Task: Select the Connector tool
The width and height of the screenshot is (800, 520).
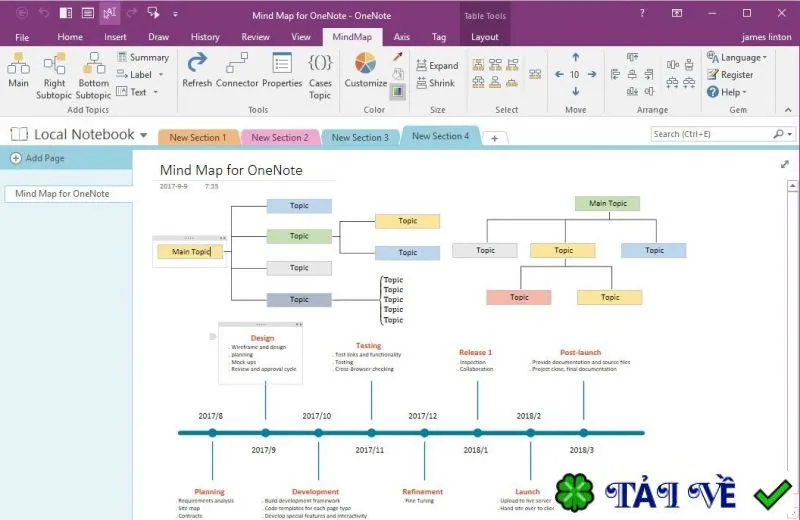Action: pos(237,70)
